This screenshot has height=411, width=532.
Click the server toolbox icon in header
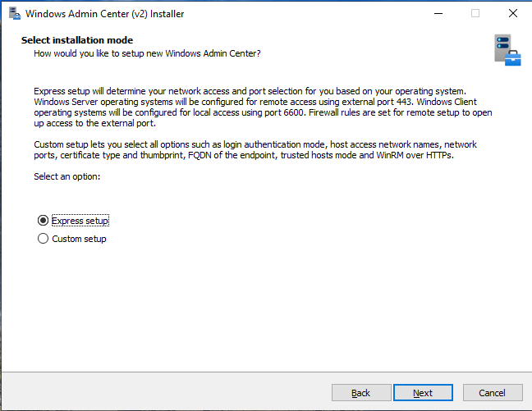(507, 50)
